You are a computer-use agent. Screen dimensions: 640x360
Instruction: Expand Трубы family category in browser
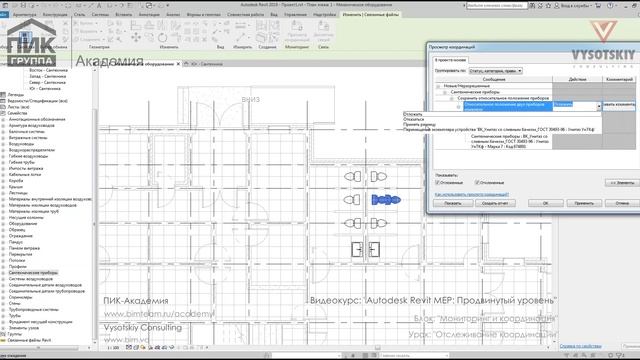tap(3, 316)
